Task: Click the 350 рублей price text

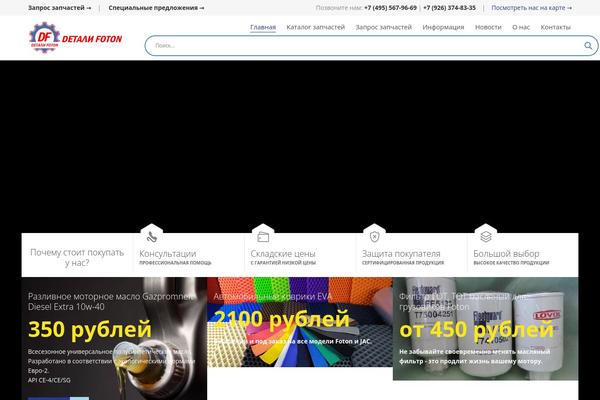Action: click(90, 329)
